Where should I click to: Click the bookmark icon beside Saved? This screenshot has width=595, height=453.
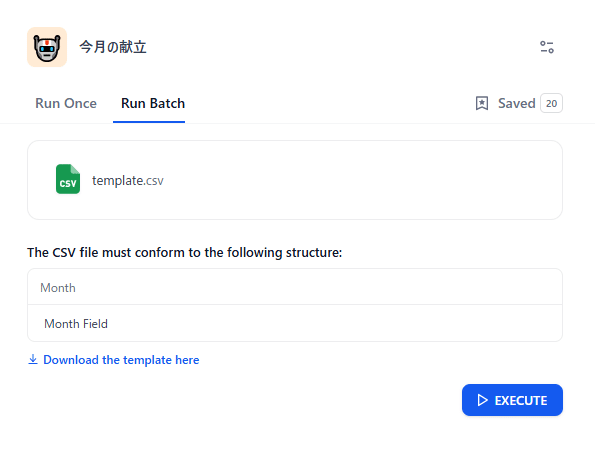point(482,103)
